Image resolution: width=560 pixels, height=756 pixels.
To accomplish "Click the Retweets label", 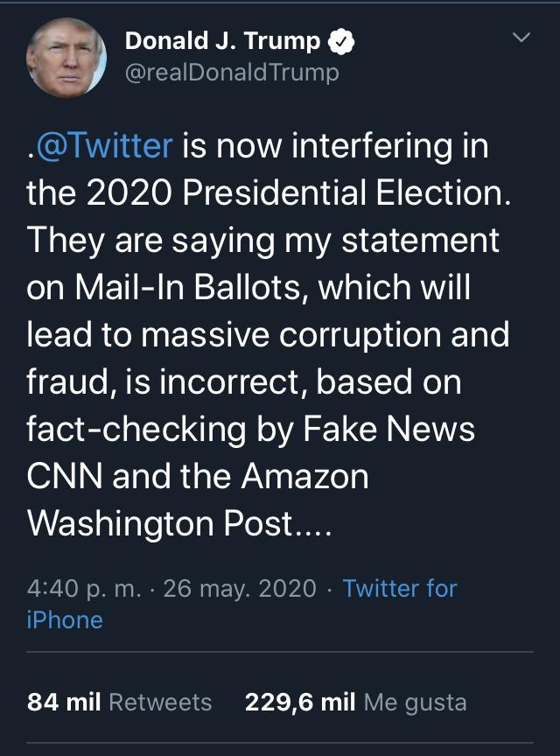I will click(x=160, y=702).
